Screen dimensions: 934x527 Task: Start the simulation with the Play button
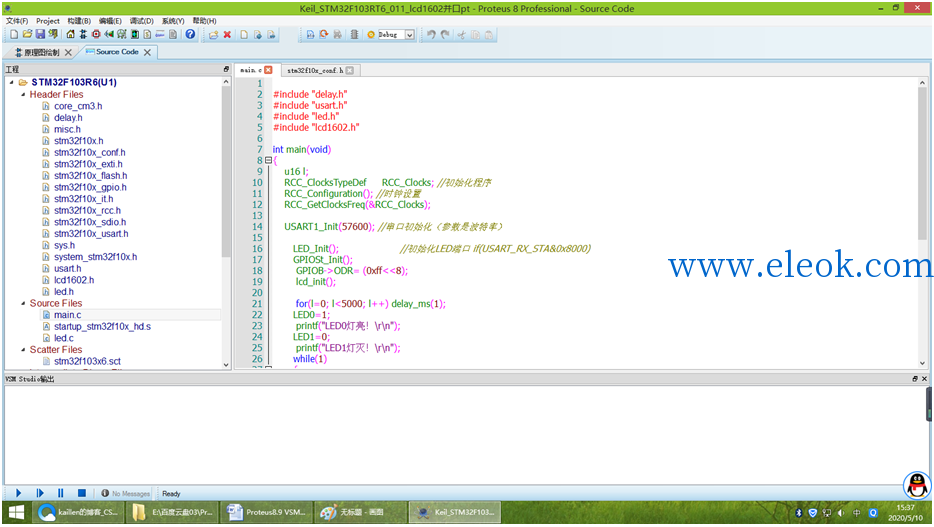point(18,493)
